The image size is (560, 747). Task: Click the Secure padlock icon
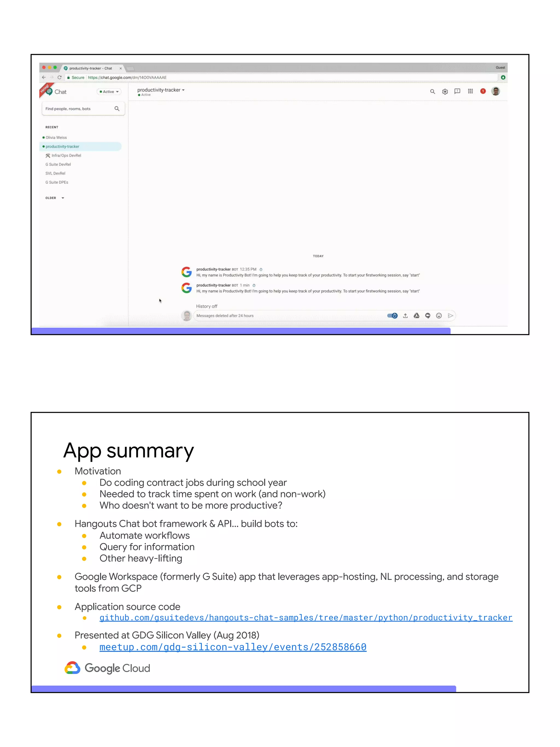(x=68, y=78)
